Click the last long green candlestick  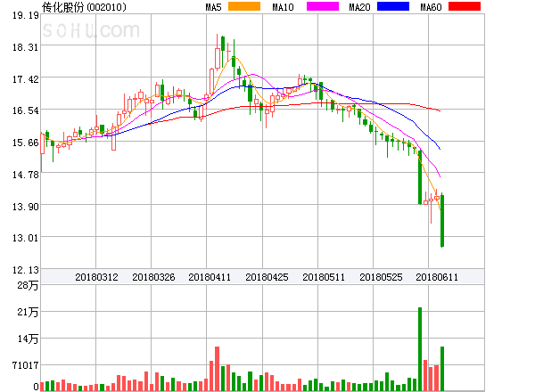[x=442, y=221]
